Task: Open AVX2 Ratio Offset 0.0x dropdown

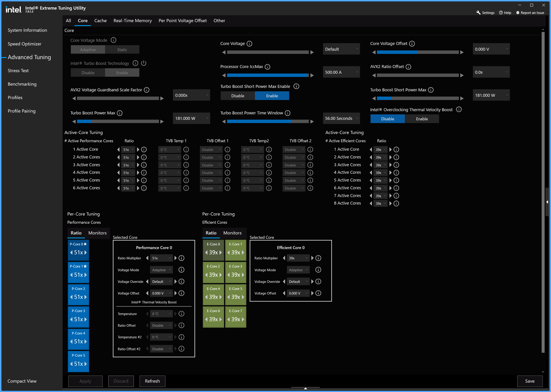Action: click(491, 72)
